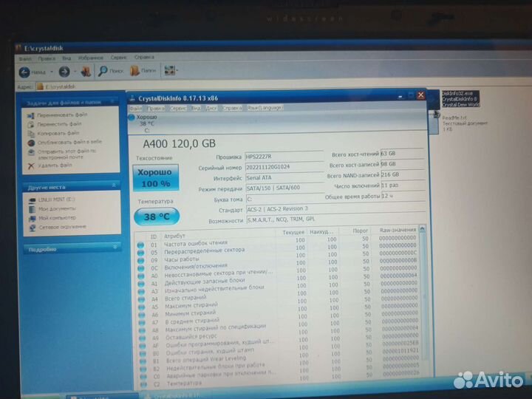Viewport: 532px width, 399px height.
Task: Collapse the Задачи для файлов и папок panel
Action: point(112,101)
